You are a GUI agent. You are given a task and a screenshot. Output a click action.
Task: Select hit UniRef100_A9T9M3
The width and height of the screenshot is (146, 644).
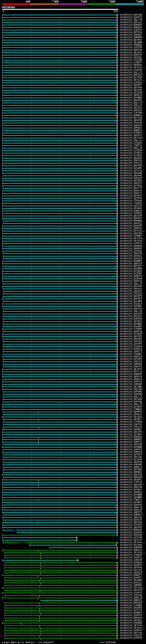click(x=131, y=359)
